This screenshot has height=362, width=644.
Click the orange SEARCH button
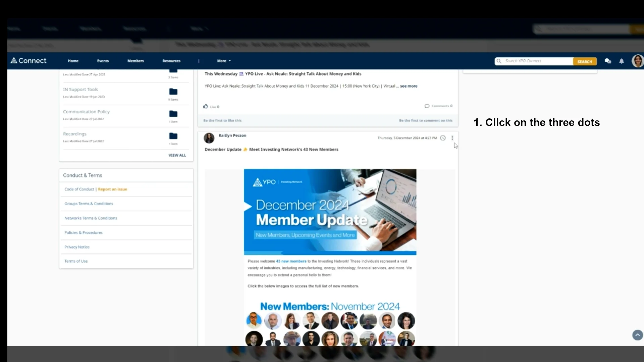[x=585, y=61]
